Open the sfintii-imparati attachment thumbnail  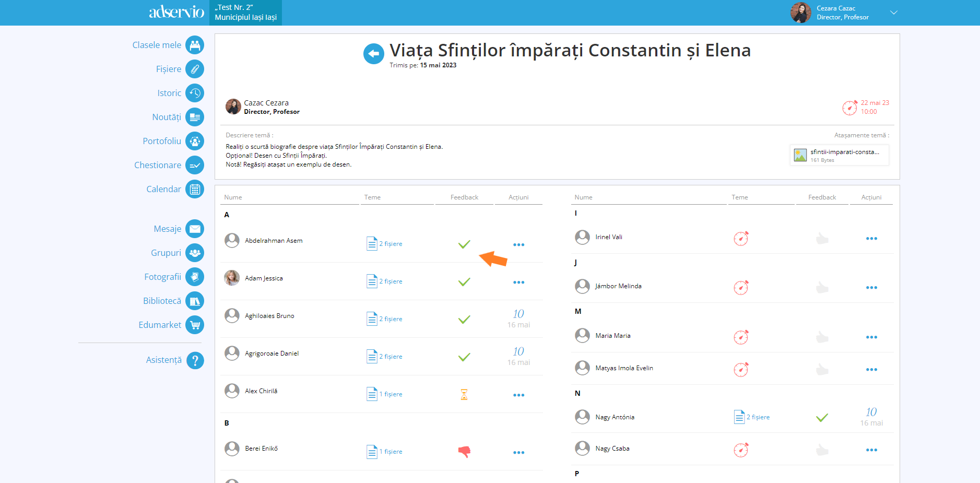coord(800,155)
